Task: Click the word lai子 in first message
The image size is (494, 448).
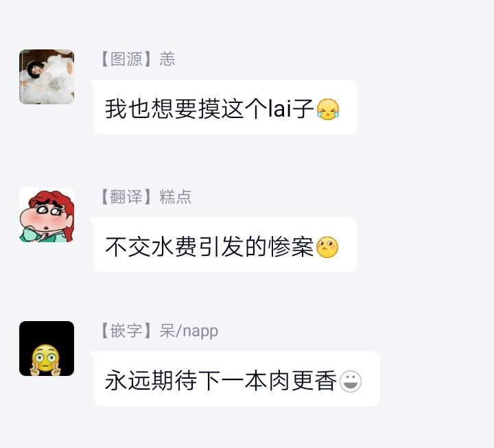Action: coord(291,108)
